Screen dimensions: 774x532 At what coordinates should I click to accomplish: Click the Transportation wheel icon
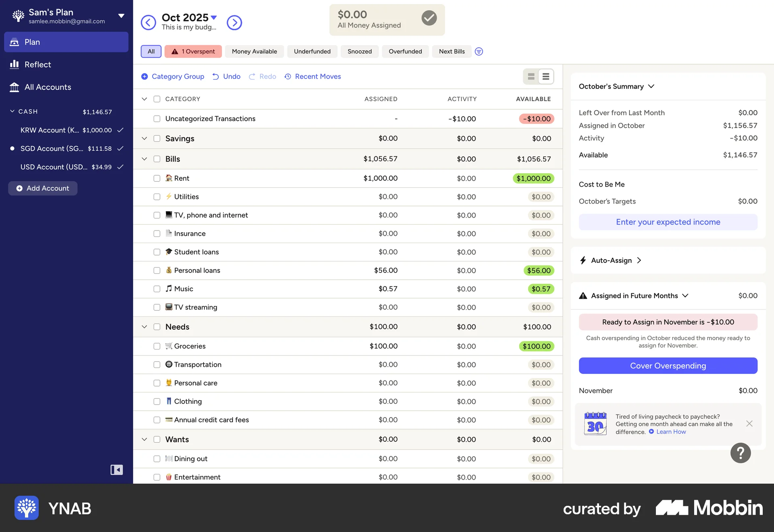click(x=169, y=364)
